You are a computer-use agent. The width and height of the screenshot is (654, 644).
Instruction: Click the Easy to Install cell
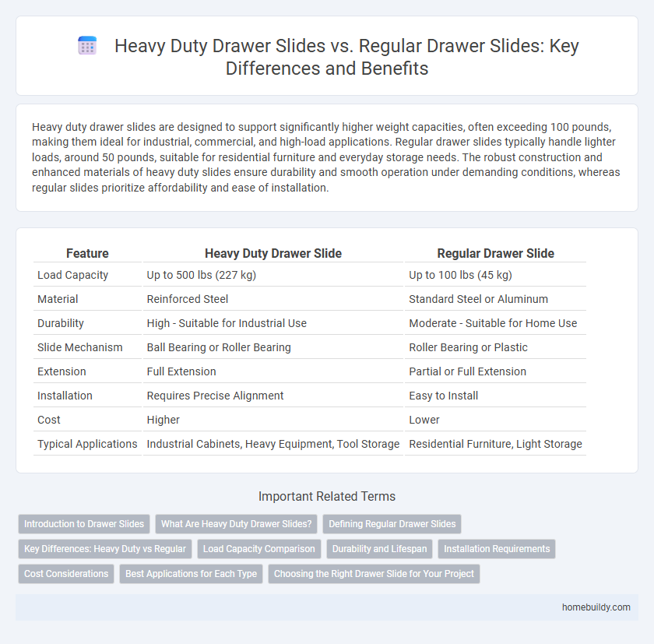(x=495, y=396)
